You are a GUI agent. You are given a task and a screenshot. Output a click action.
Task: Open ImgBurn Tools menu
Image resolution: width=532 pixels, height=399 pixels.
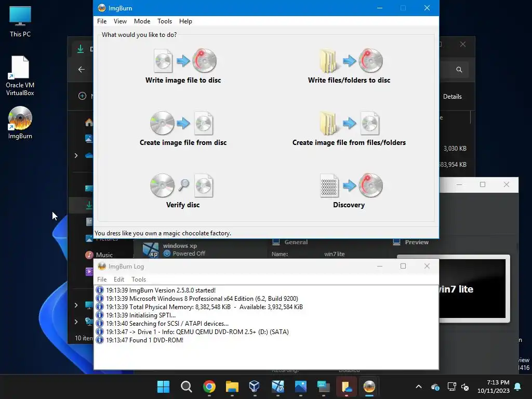click(x=165, y=21)
